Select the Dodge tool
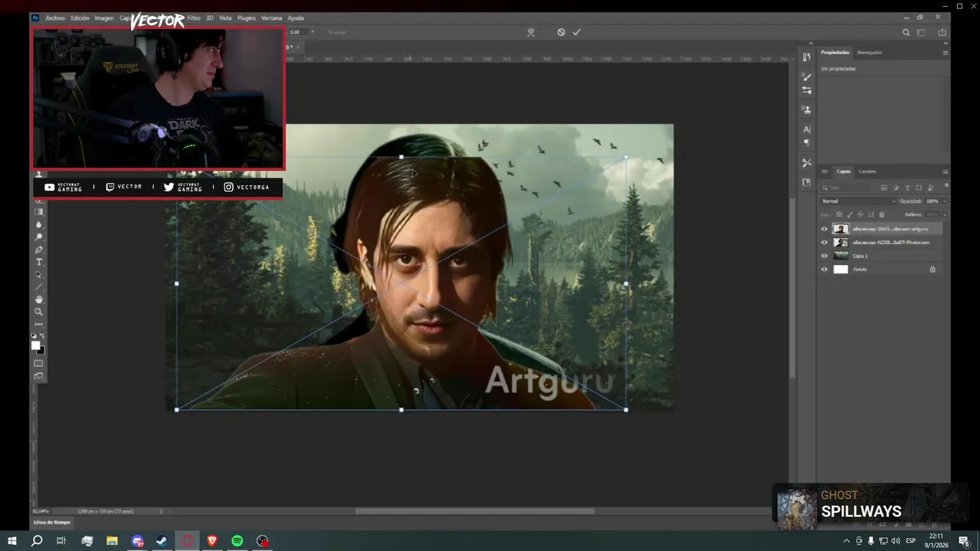This screenshot has height=551, width=980. pos(39,237)
